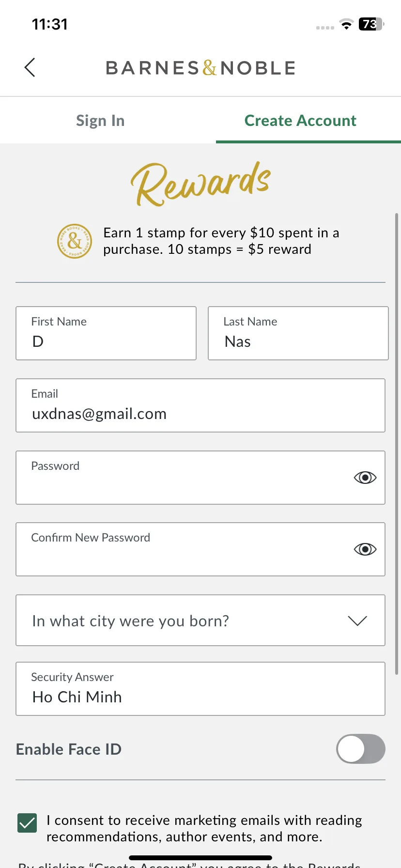This screenshot has width=401, height=868.
Task: Open the security question dropdown
Action: pyautogui.click(x=200, y=620)
